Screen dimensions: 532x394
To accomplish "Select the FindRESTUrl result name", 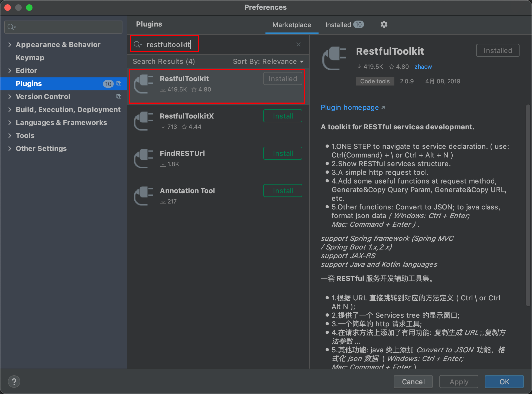I will [182, 153].
